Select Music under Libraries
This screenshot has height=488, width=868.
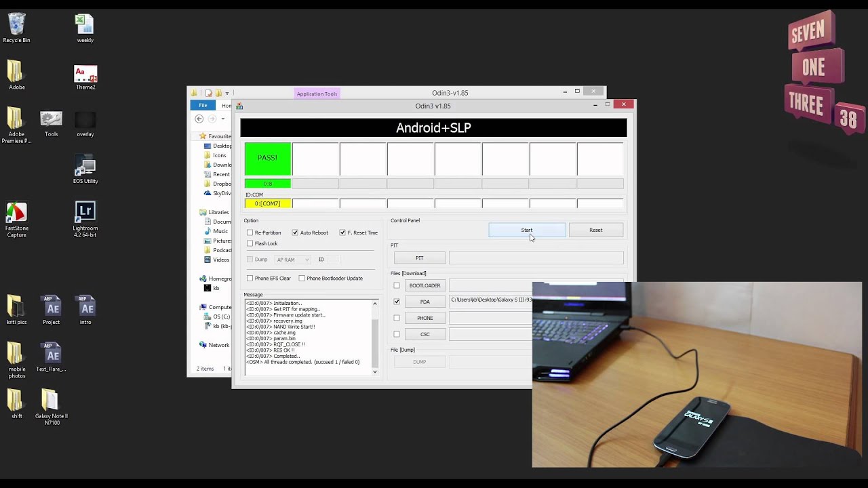click(x=216, y=231)
